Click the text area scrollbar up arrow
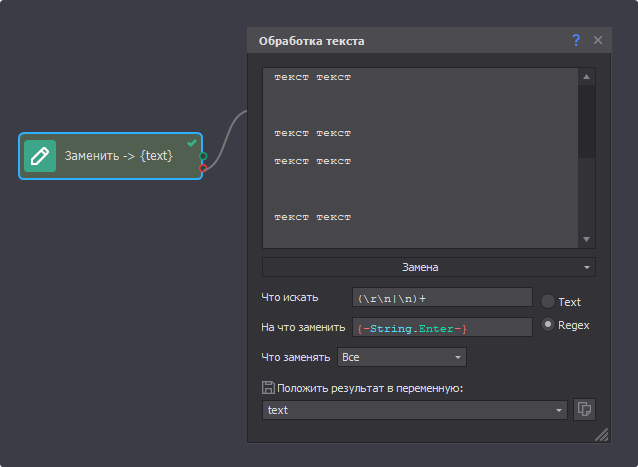This screenshot has height=467, width=638. coord(587,76)
